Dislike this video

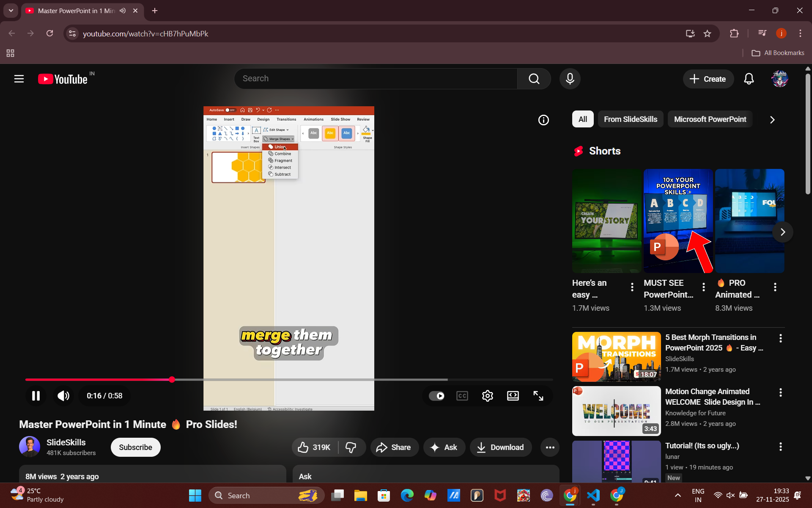[x=351, y=447]
